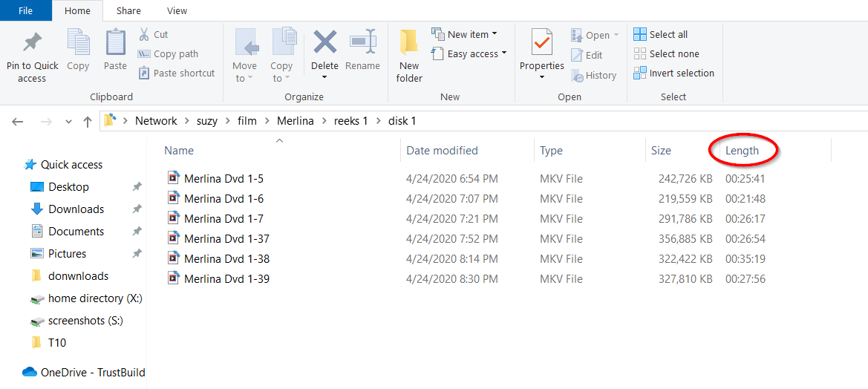Click the Cut scissors icon
Viewport: 868px width, 389px height.
[144, 35]
